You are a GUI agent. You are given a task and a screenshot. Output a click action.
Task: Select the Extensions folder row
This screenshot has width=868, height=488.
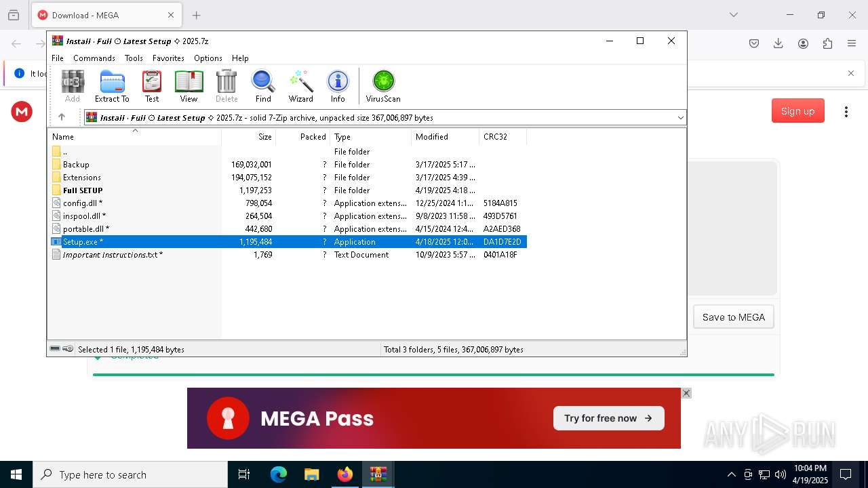click(x=288, y=178)
